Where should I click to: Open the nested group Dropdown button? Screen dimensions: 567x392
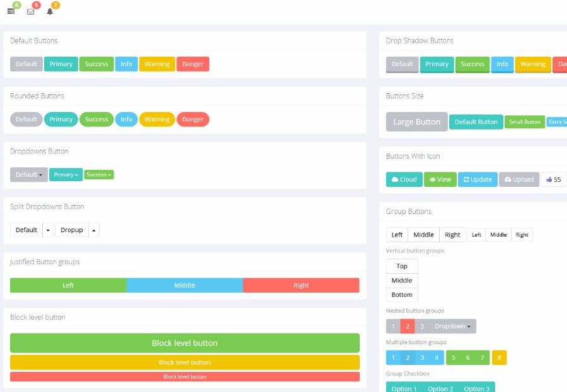click(x=452, y=326)
